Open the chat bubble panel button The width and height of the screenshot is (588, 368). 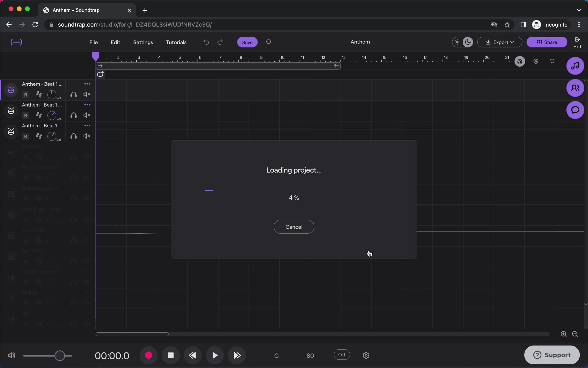pyautogui.click(x=575, y=110)
